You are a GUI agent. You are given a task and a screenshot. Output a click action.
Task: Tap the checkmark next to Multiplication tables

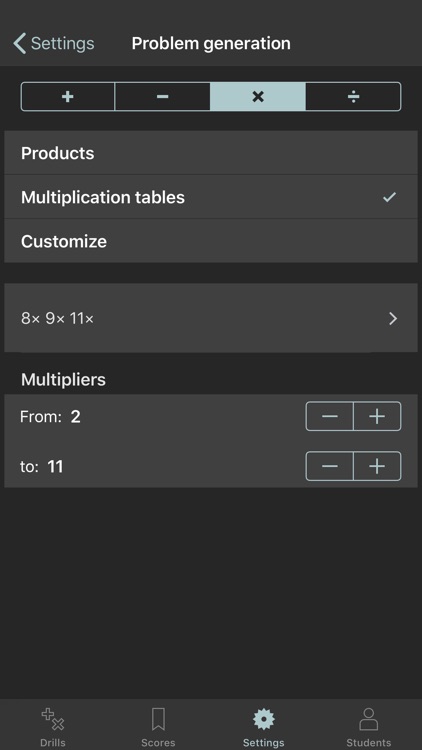(389, 197)
